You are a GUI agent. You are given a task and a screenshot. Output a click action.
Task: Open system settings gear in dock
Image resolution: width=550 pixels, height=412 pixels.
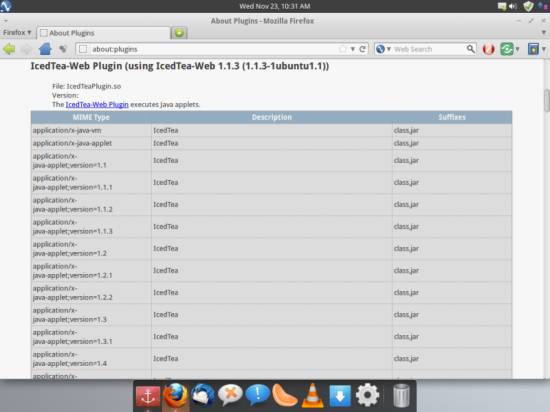(367, 396)
